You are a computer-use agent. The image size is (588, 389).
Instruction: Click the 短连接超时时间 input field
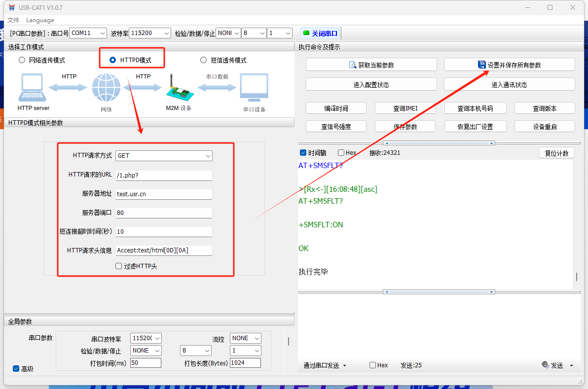164,232
